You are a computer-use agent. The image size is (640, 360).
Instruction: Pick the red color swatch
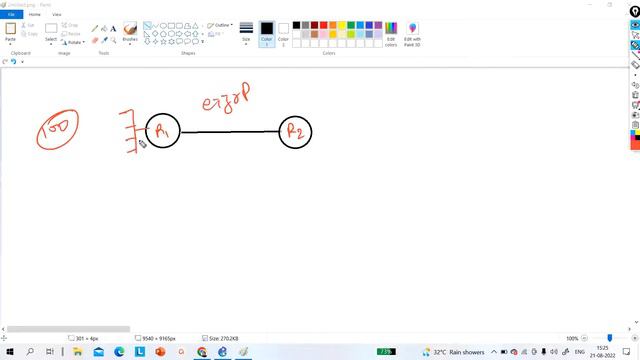point(324,25)
